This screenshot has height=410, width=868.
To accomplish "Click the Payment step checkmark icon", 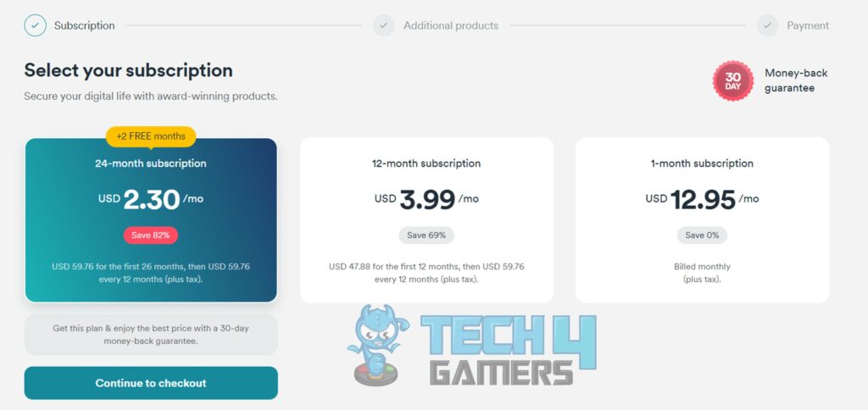I will tap(768, 25).
